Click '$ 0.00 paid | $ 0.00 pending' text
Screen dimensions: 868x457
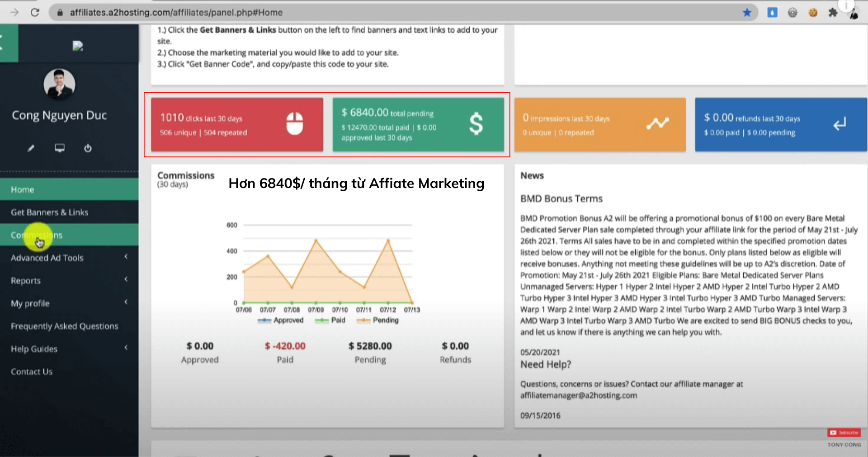point(750,132)
